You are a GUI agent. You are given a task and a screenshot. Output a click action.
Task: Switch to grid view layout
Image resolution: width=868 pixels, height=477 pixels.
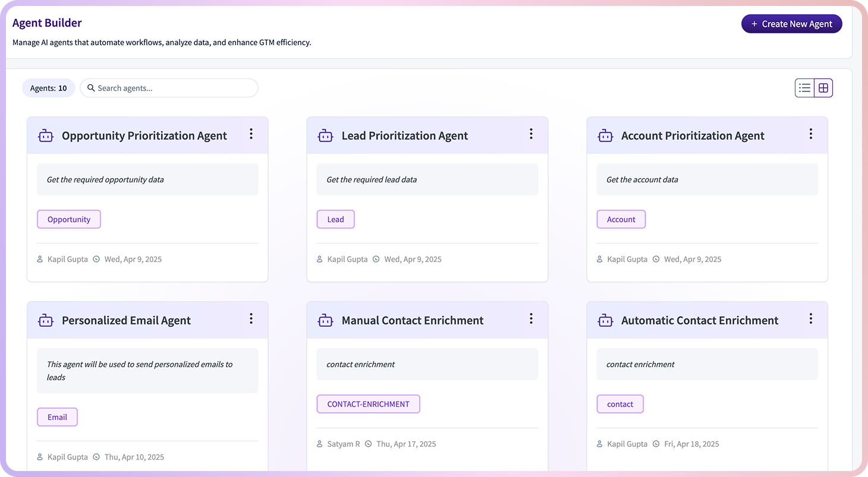823,88
